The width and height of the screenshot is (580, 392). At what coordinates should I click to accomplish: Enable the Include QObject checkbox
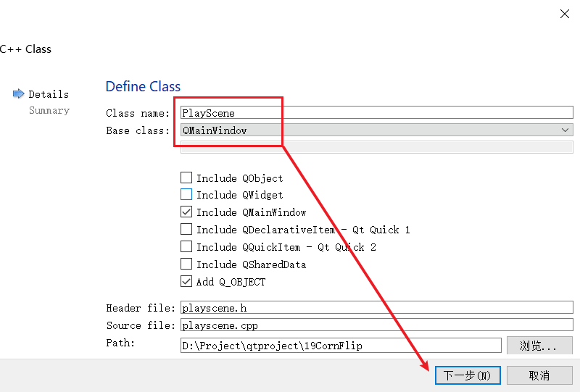pyautogui.click(x=186, y=178)
